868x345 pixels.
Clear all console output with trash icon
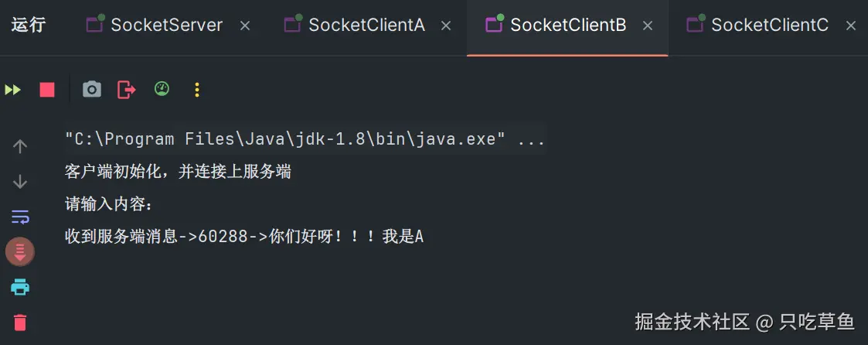pyautogui.click(x=20, y=322)
